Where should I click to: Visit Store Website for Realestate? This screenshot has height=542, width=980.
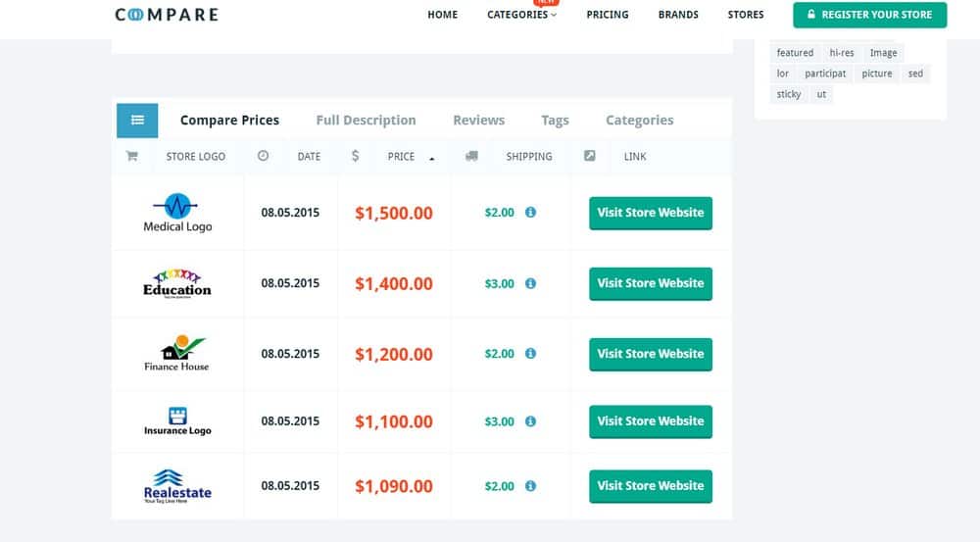coord(650,486)
